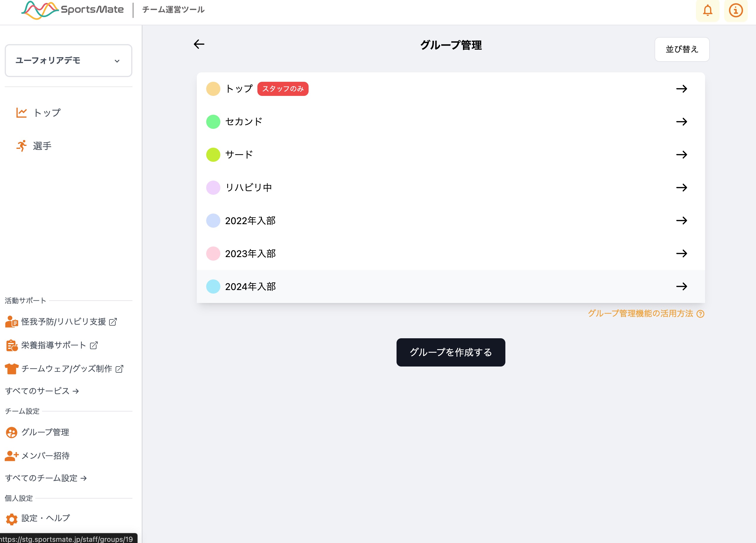Select the リハビリ中 group name
Viewport: 756px width, 543px height.
[249, 188]
